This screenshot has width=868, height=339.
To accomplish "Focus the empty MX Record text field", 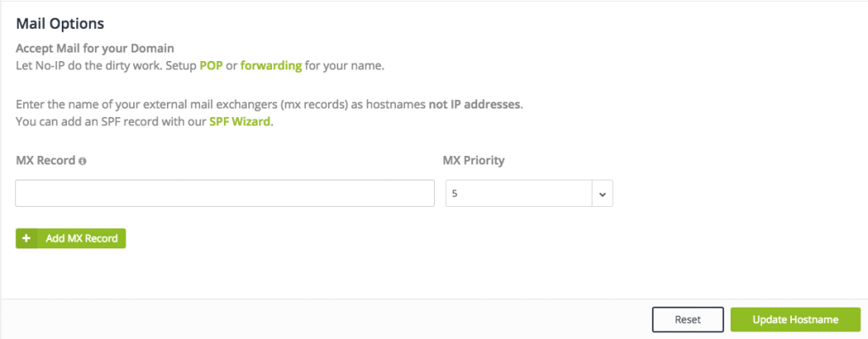I will click(225, 193).
